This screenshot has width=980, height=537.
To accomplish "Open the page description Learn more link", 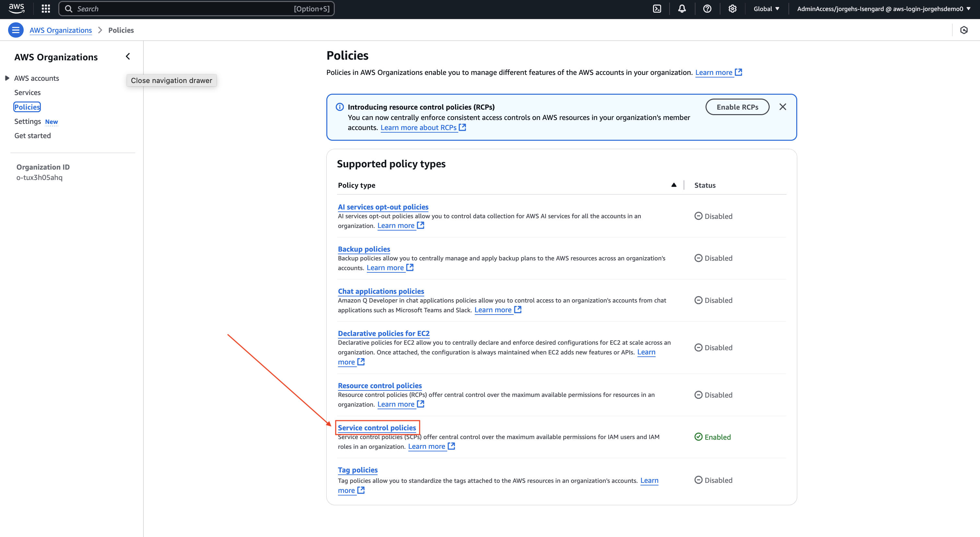I will tap(718, 72).
